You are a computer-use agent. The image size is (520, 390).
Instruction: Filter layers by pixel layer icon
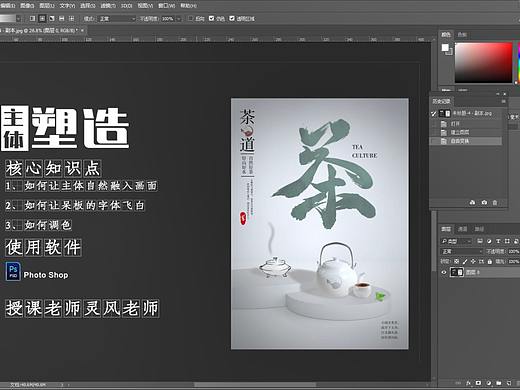pyautogui.click(x=480, y=241)
